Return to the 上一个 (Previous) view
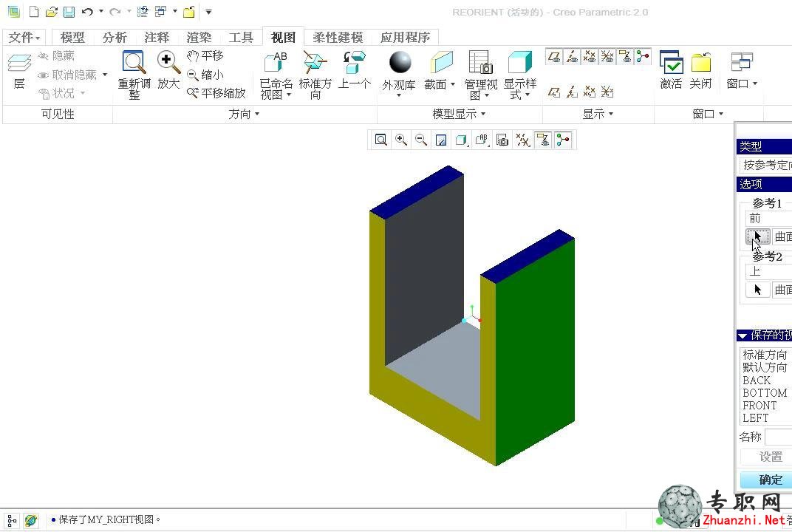This screenshot has height=532, width=792. 354,69
